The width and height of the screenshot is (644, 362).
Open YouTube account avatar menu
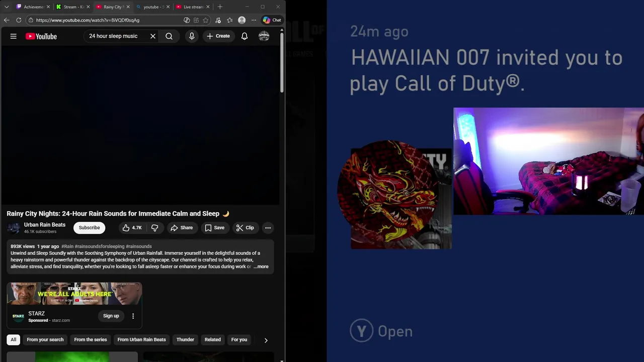click(264, 36)
